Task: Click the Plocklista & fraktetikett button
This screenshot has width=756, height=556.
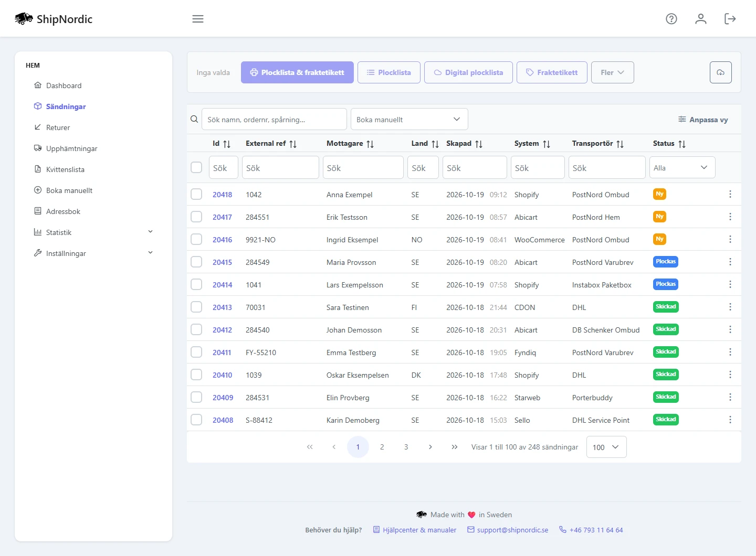Action: (297, 72)
